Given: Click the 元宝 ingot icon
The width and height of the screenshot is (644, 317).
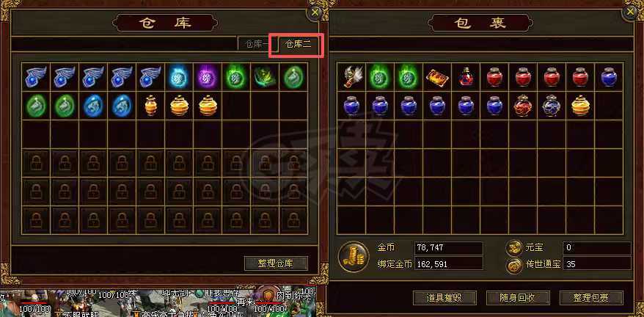Looking at the screenshot, I should (513, 248).
